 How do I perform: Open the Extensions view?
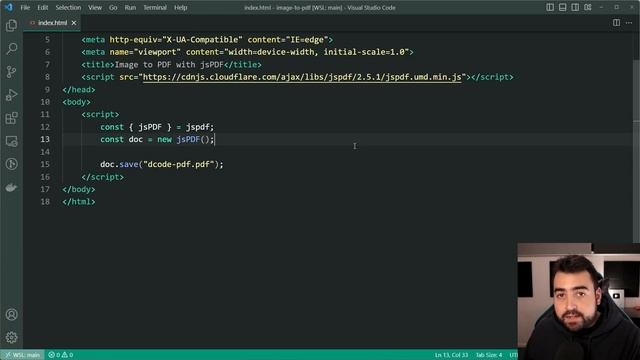click(x=11, y=118)
